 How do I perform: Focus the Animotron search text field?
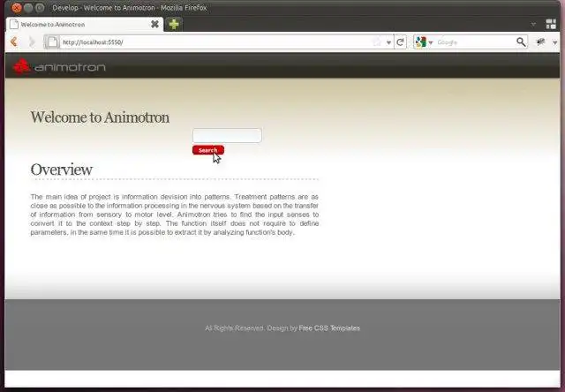pyautogui.click(x=227, y=135)
